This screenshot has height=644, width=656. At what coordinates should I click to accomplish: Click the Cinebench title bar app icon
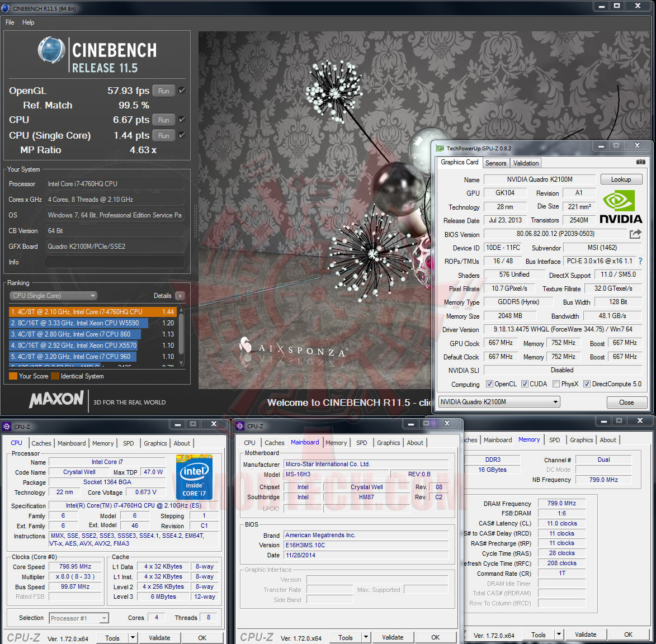6,8
